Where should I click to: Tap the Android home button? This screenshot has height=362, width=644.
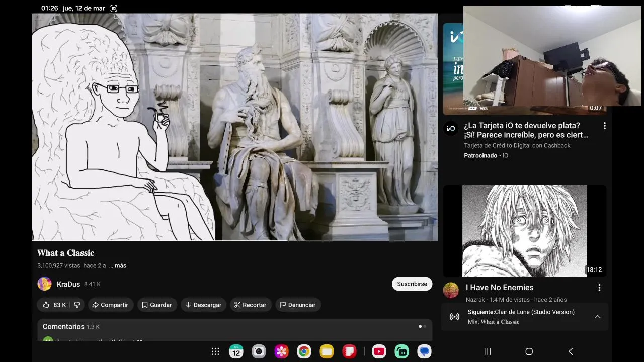tap(529, 351)
